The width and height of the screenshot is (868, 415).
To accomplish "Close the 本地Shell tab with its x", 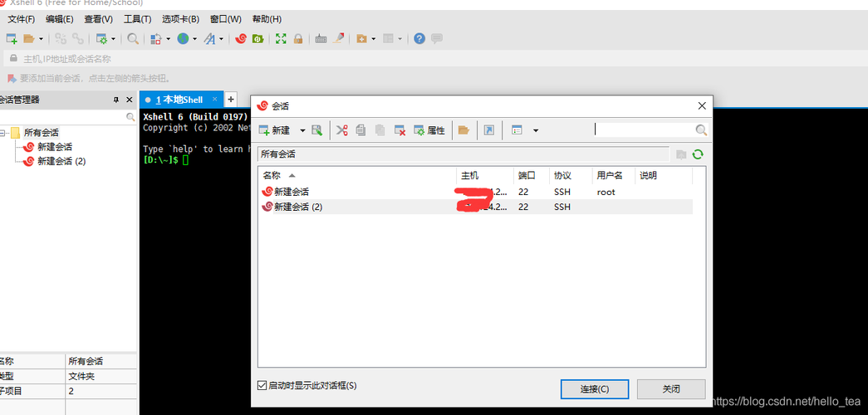I will coord(215,100).
